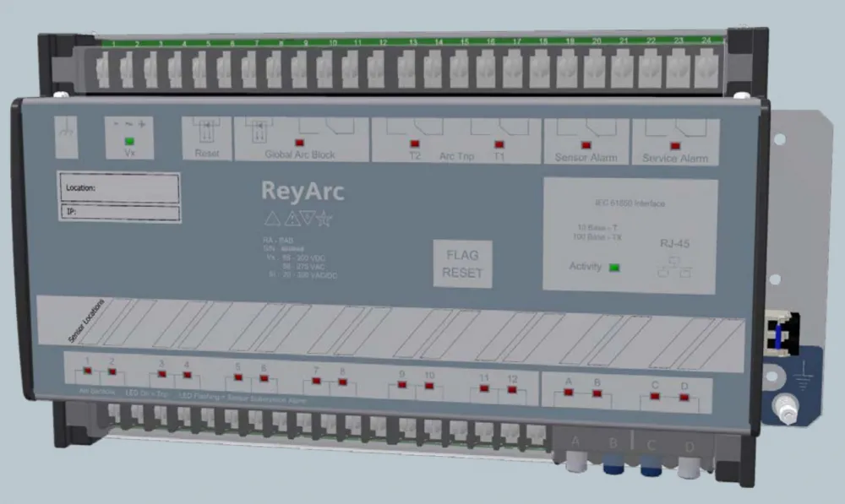This screenshot has width=845, height=504.
Task: Click the ground symbol on the bracket
Action: (x=804, y=376)
